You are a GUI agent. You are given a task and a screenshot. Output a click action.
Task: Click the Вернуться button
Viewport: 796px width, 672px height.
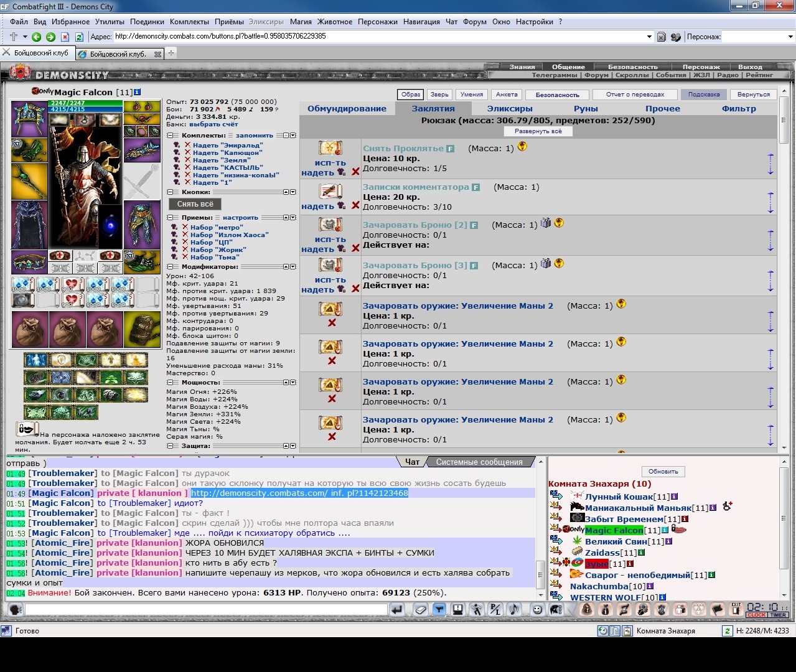(x=754, y=95)
